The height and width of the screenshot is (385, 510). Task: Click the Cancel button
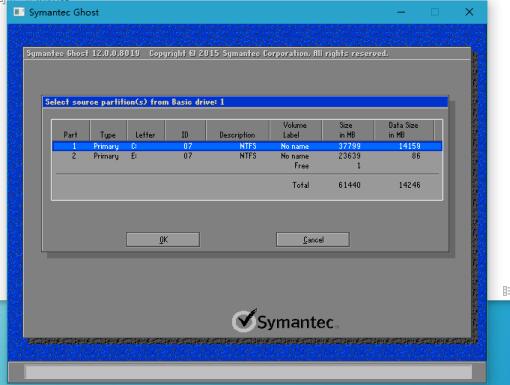pos(313,240)
